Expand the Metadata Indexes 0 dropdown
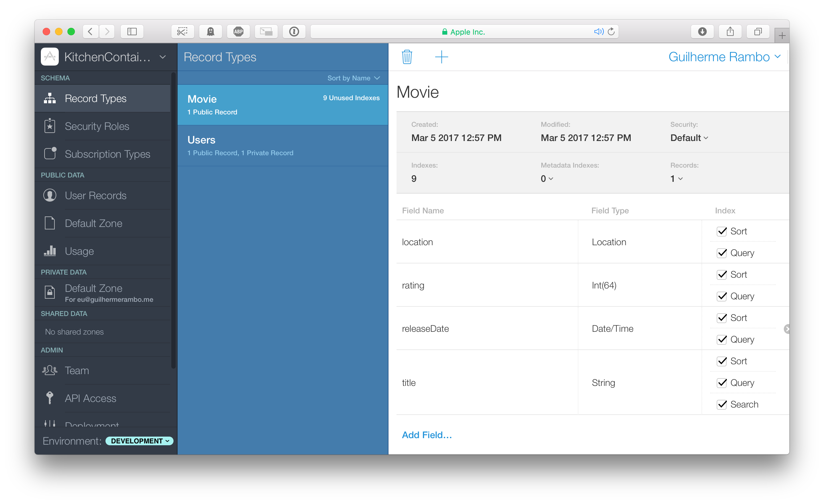 [547, 178]
